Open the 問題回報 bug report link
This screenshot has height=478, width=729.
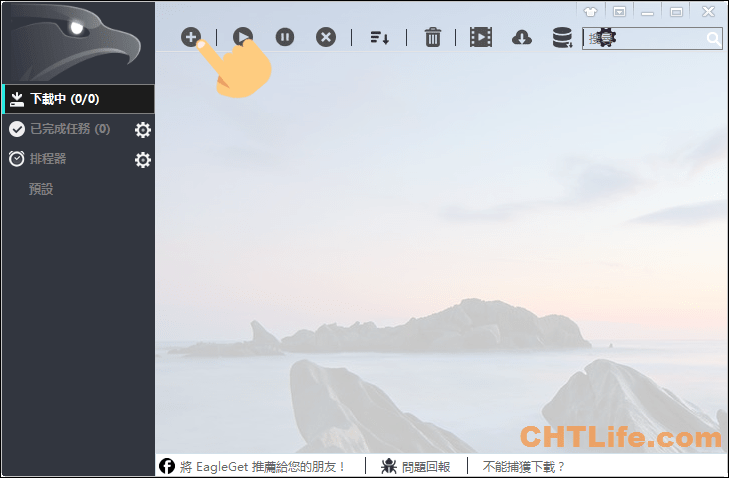tap(416, 466)
